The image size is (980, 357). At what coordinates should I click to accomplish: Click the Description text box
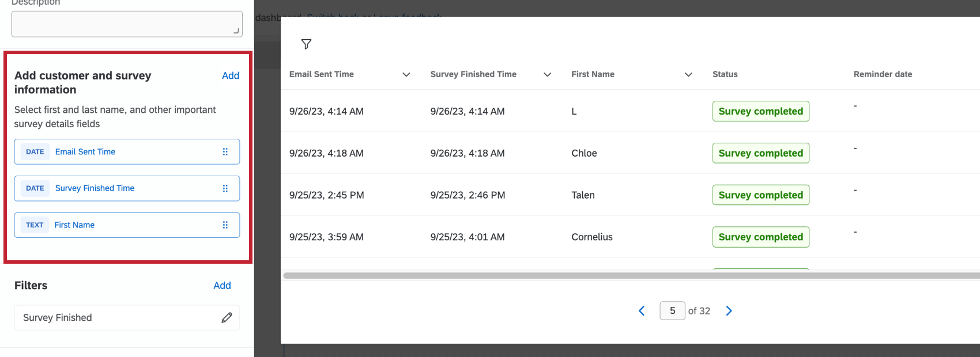click(x=127, y=24)
